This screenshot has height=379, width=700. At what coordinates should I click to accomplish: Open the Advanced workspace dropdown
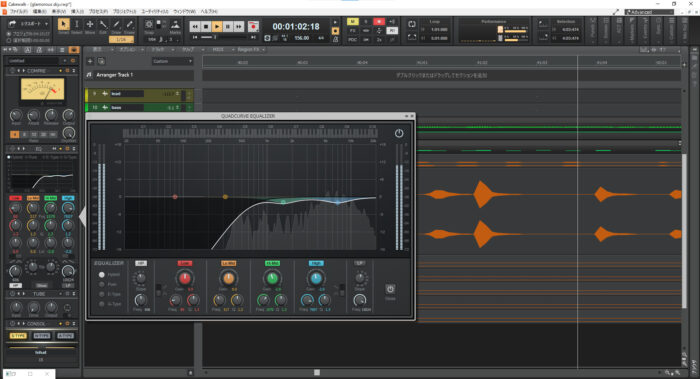[x=649, y=12]
